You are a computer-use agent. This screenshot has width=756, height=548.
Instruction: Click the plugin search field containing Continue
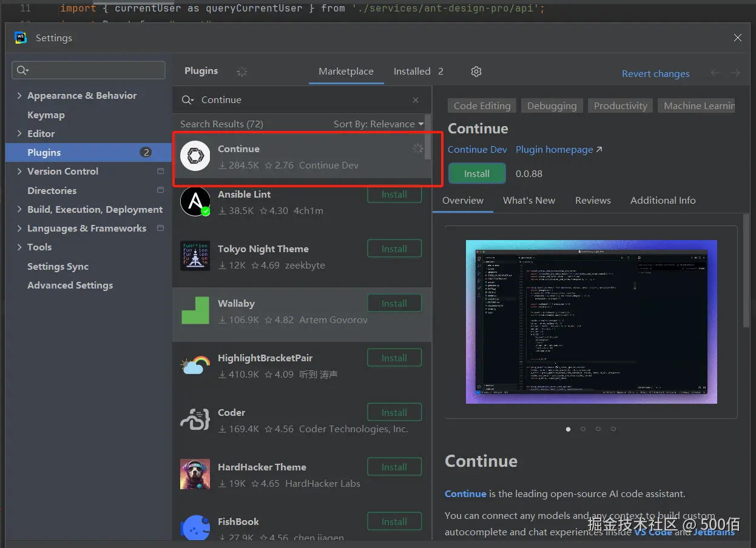(302, 100)
